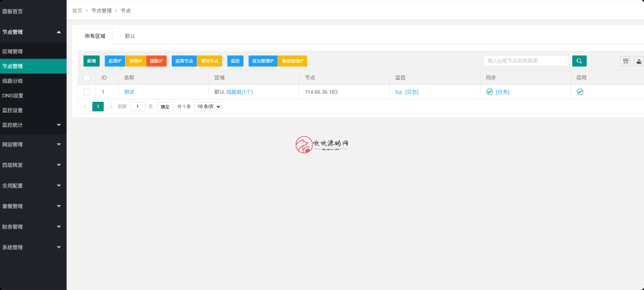Click the 确定 pagination button
The width and height of the screenshot is (644, 290).
point(165,106)
